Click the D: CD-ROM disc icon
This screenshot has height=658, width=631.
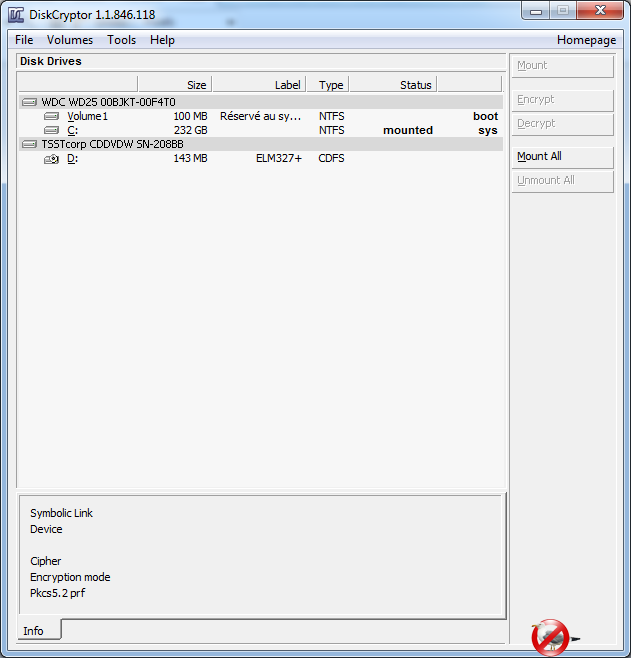[51, 158]
